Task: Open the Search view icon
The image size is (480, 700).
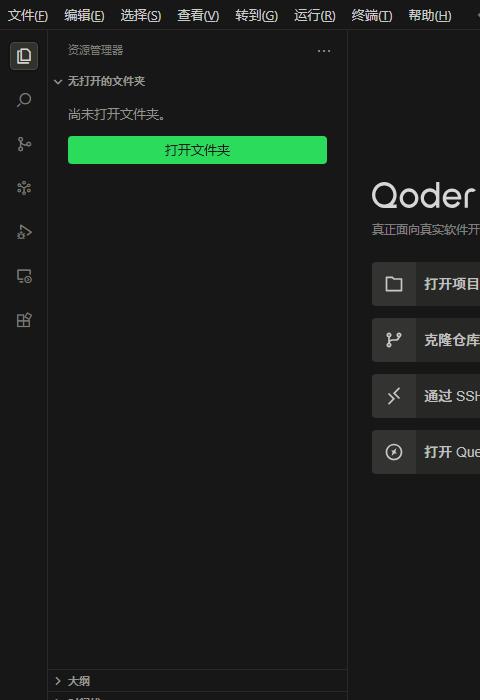Action: (x=24, y=100)
